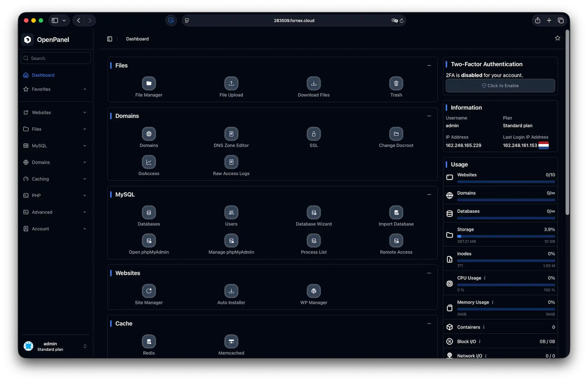Collapse the MySQL panel

coord(429,194)
